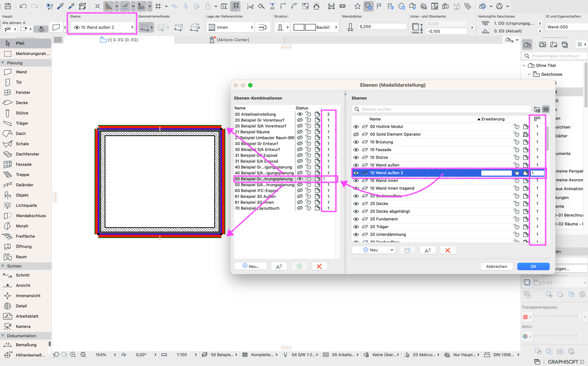
Task: Click the Wandstärke 0,200 input field
Action: pos(382,27)
